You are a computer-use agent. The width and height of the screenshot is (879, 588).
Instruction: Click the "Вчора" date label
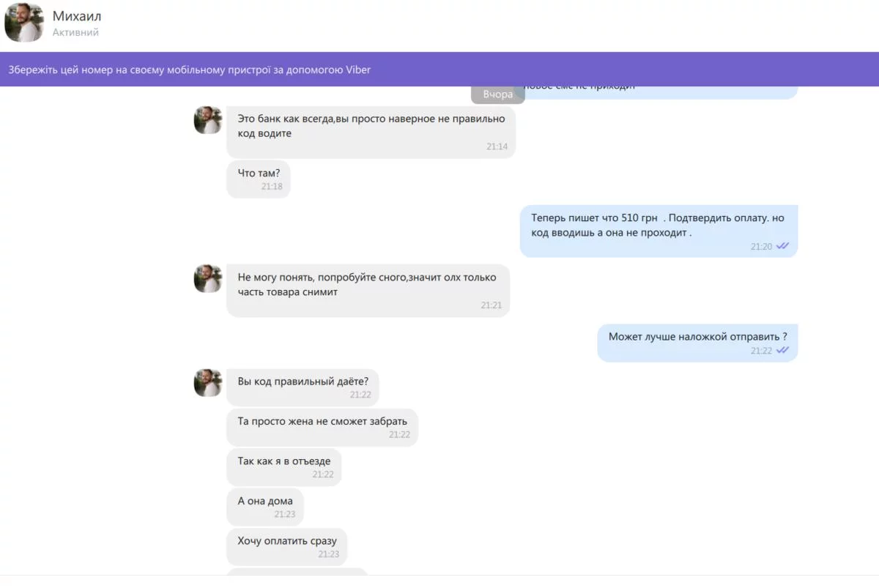coord(497,94)
